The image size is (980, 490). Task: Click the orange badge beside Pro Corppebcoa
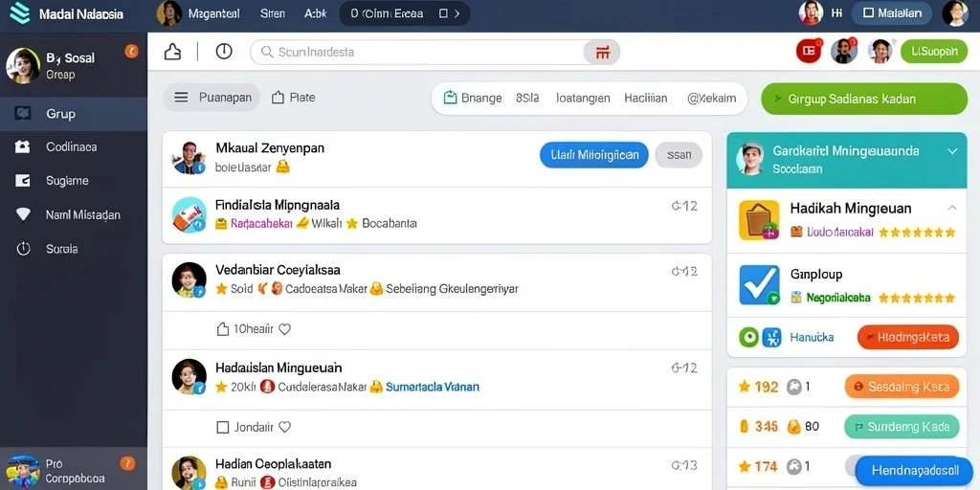[127, 463]
